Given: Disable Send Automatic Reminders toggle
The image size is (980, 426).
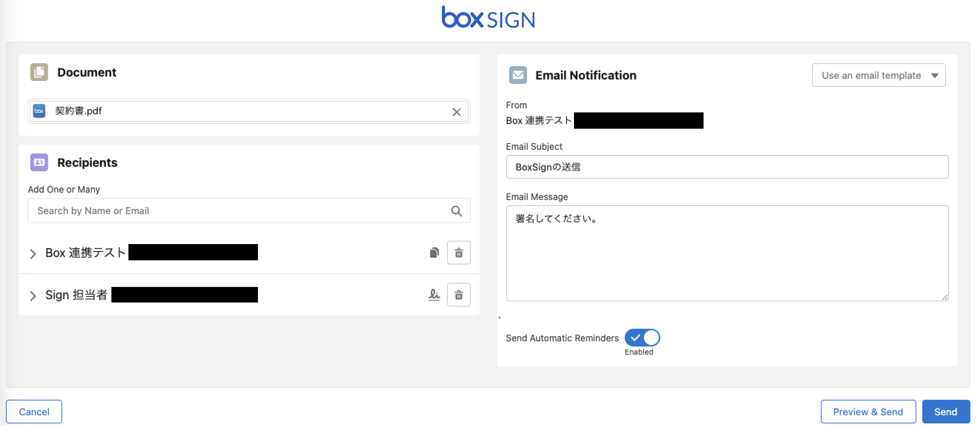Looking at the screenshot, I should [642, 338].
